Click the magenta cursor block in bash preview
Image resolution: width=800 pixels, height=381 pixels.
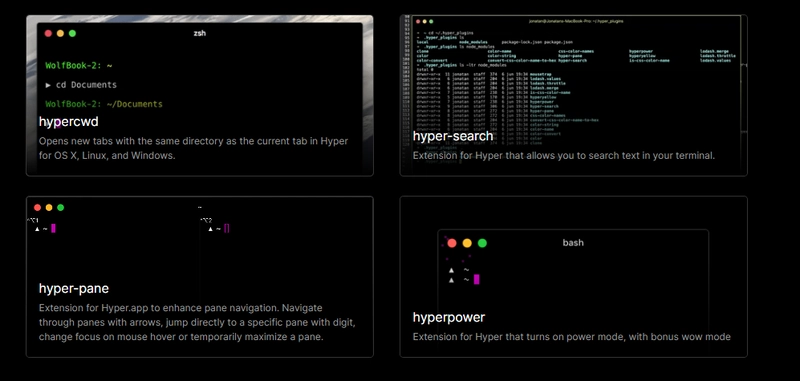(477, 280)
